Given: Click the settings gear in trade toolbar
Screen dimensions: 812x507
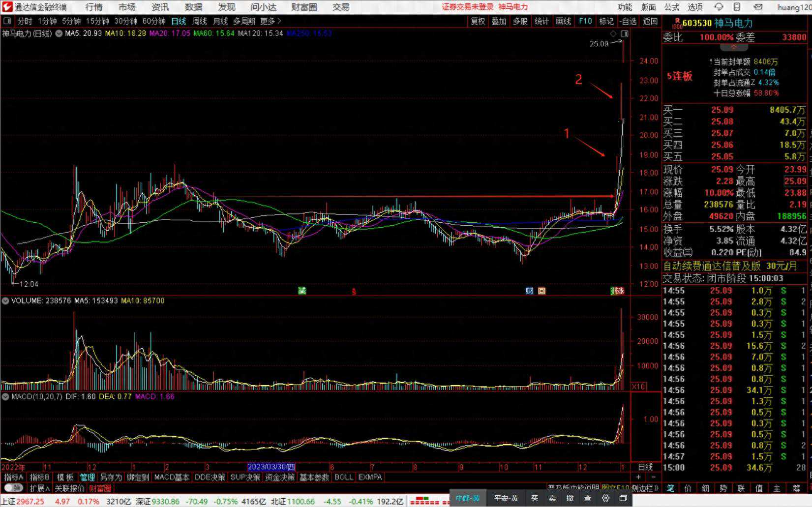Looking at the screenshot, I should coord(605,498).
